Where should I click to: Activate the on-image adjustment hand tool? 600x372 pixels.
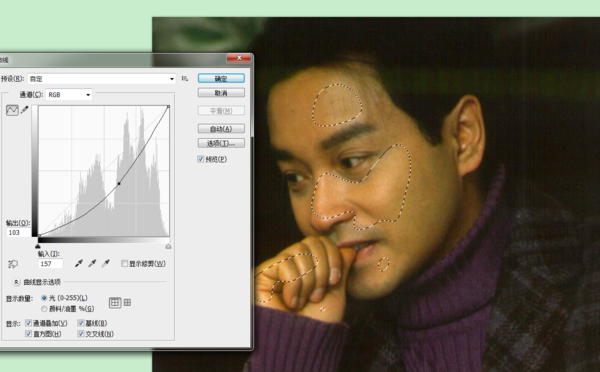pos(13,264)
